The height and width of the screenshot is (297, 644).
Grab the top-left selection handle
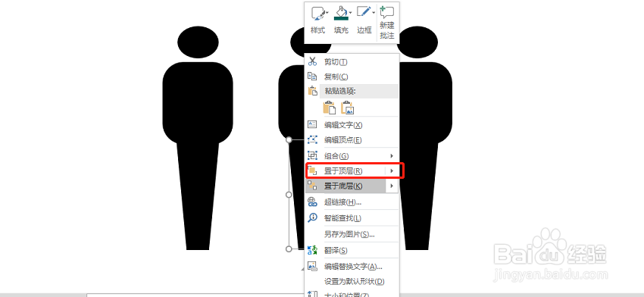tap(289, 140)
